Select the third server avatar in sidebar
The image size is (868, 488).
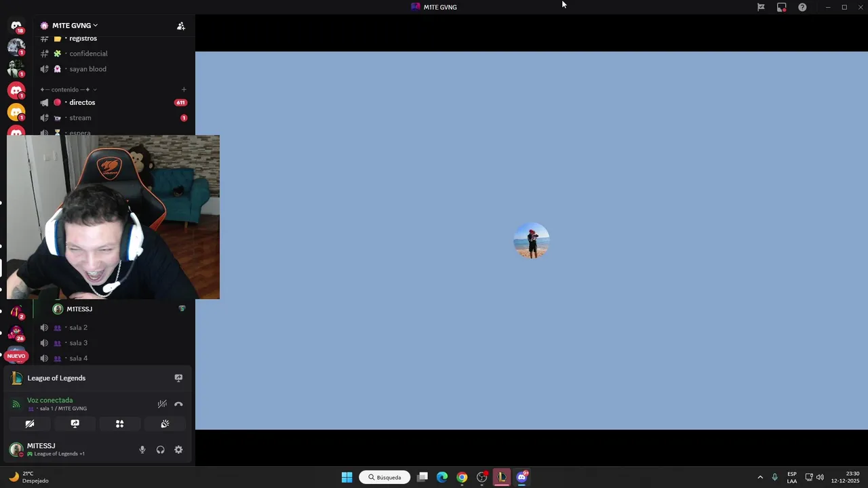click(16, 68)
